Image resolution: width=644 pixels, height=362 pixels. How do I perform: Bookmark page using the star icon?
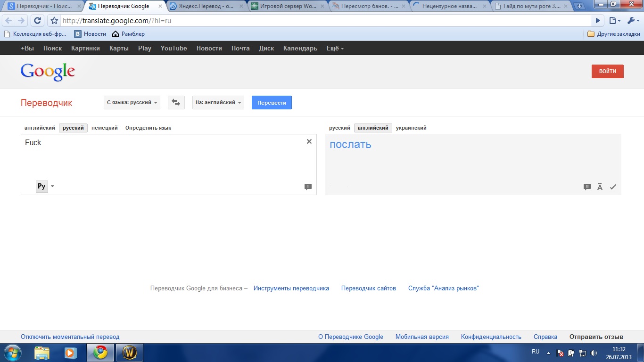coord(54,21)
